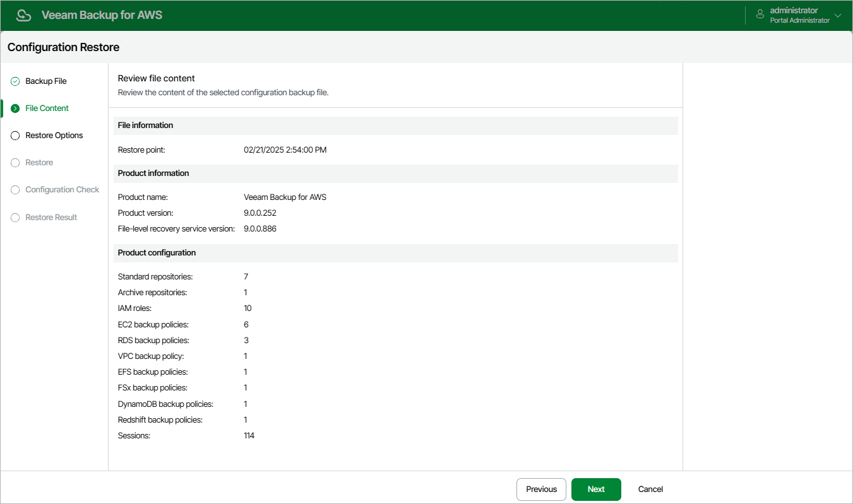Viewport: 853px width, 504px height.
Task: Click the Next button
Action: tap(596, 489)
